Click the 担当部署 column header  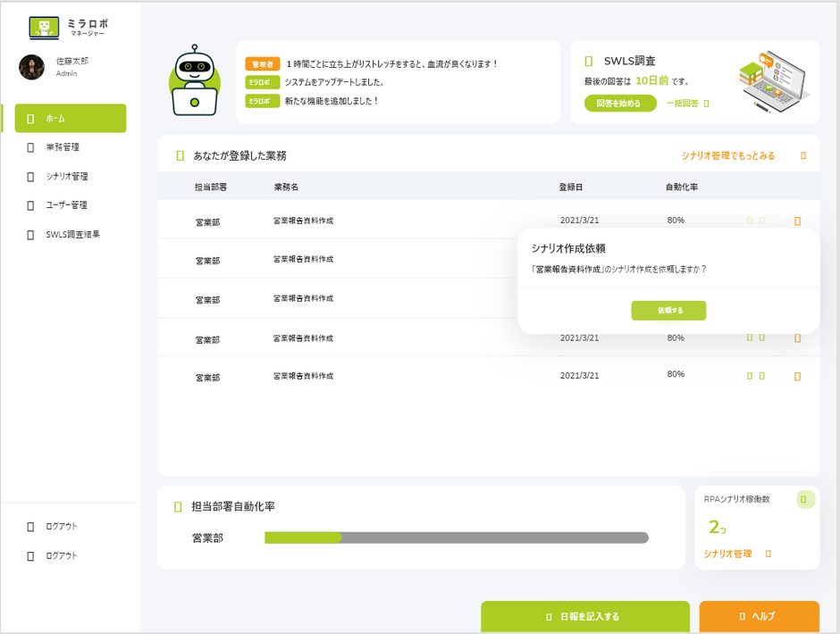point(211,187)
